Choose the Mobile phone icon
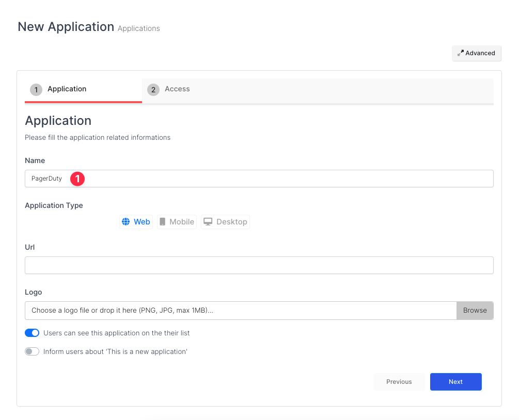 [163, 222]
